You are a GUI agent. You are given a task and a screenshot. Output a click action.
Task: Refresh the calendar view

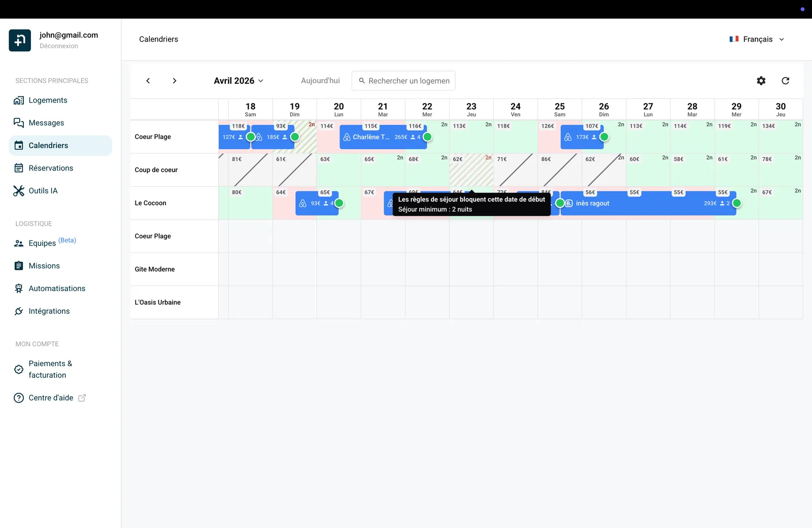point(785,81)
